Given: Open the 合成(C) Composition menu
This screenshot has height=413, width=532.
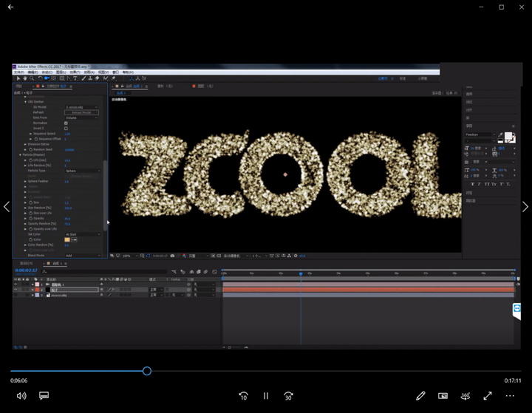Looking at the screenshot, I should (x=47, y=72).
